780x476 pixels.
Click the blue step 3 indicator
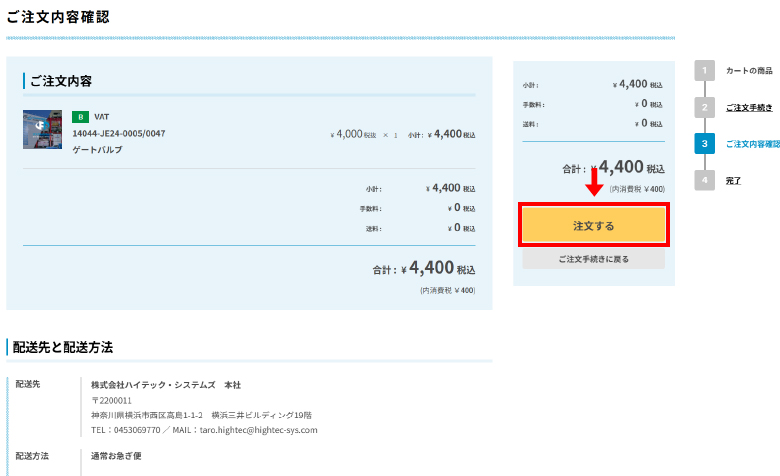(x=704, y=144)
